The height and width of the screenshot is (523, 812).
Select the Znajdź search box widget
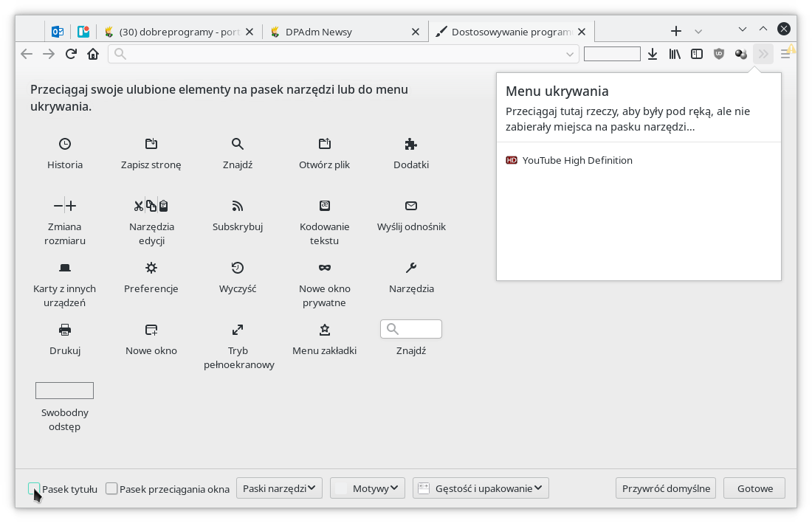tap(411, 329)
